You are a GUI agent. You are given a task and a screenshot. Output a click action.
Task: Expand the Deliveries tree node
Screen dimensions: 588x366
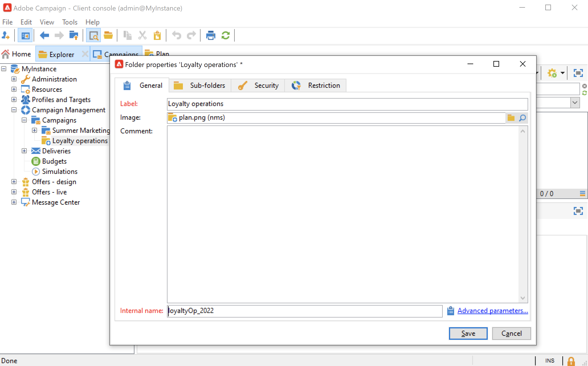click(x=24, y=151)
